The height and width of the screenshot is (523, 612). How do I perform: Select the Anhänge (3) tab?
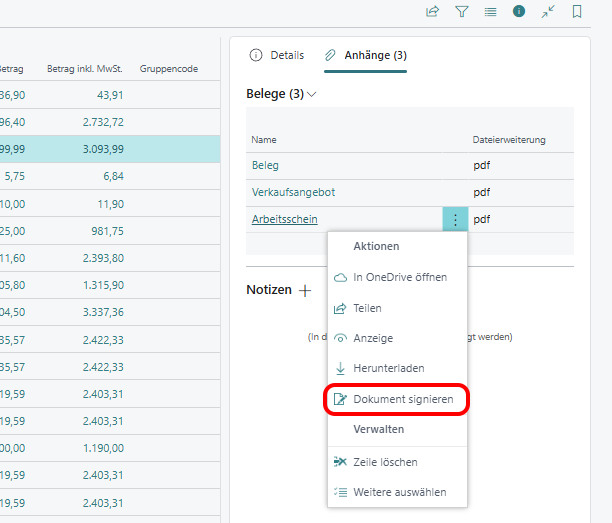366,55
